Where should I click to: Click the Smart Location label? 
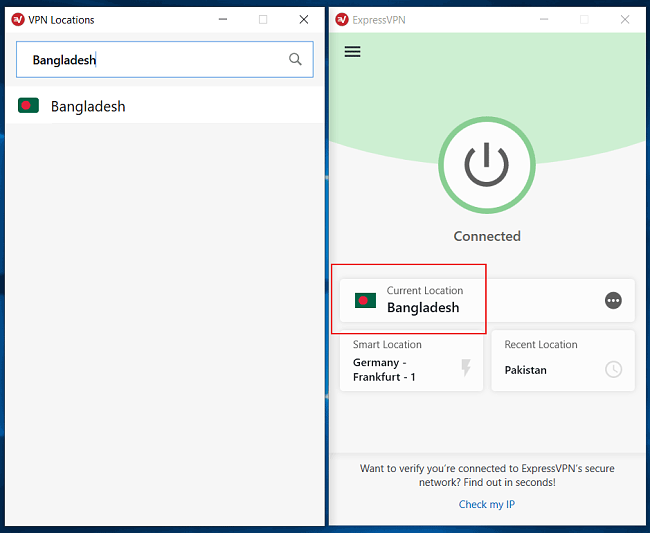pyautogui.click(x=387, y=344)
